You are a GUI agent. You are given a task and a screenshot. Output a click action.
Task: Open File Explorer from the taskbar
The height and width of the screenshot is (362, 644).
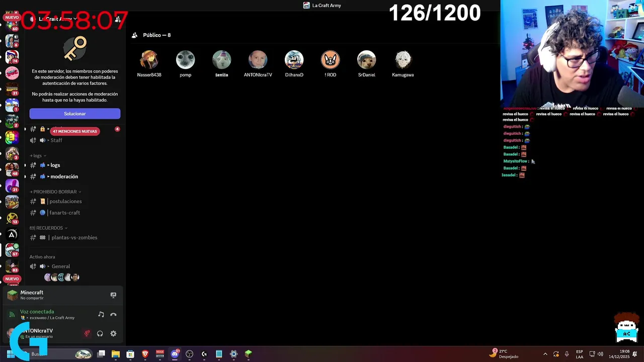pos(116,354)
